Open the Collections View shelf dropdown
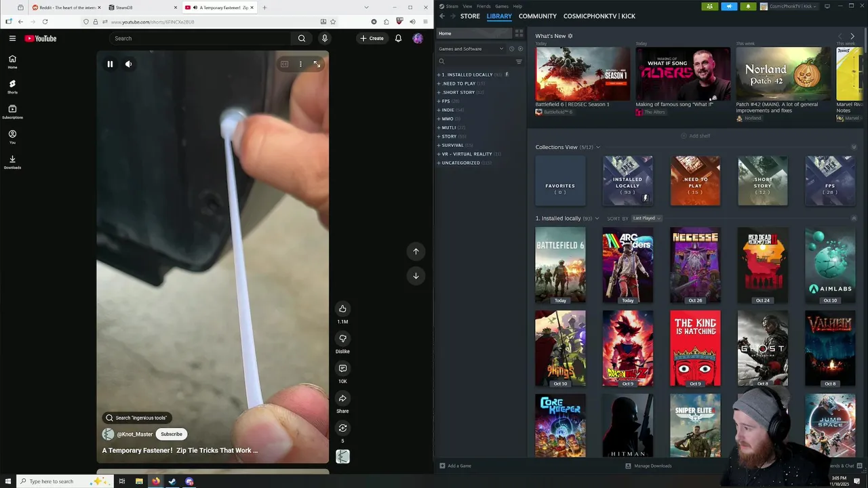Viewport: 868px width, 488px height. click(597, 147)
